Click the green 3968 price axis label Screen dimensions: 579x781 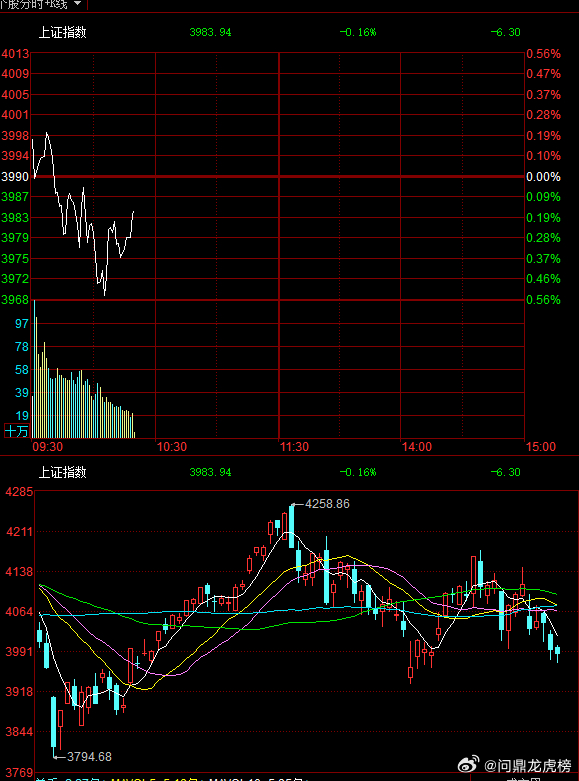coord(15,300)
